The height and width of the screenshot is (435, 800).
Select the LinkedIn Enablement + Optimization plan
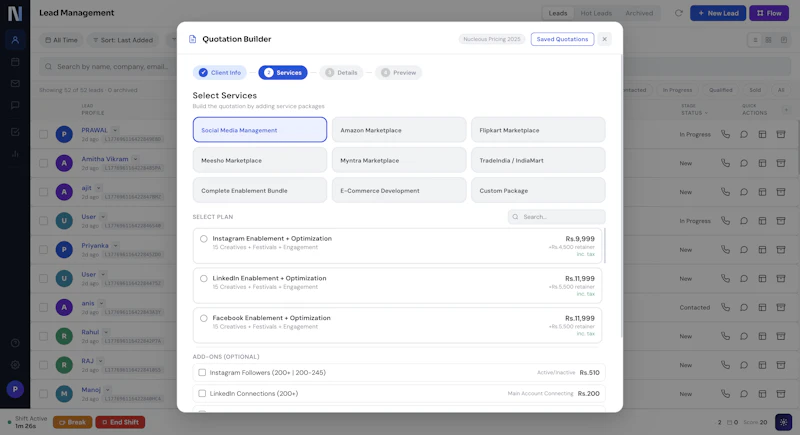coord(204,278)
